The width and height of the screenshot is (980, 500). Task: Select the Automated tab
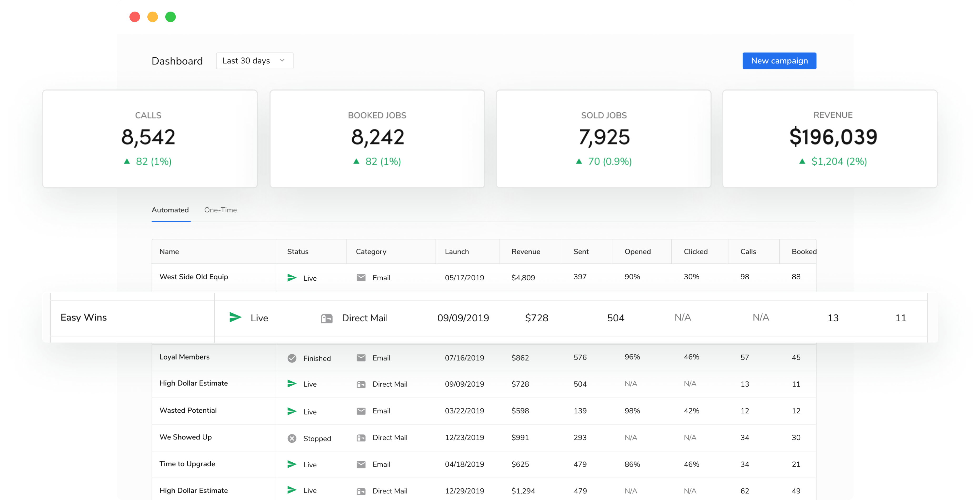[x=170, y=210]
